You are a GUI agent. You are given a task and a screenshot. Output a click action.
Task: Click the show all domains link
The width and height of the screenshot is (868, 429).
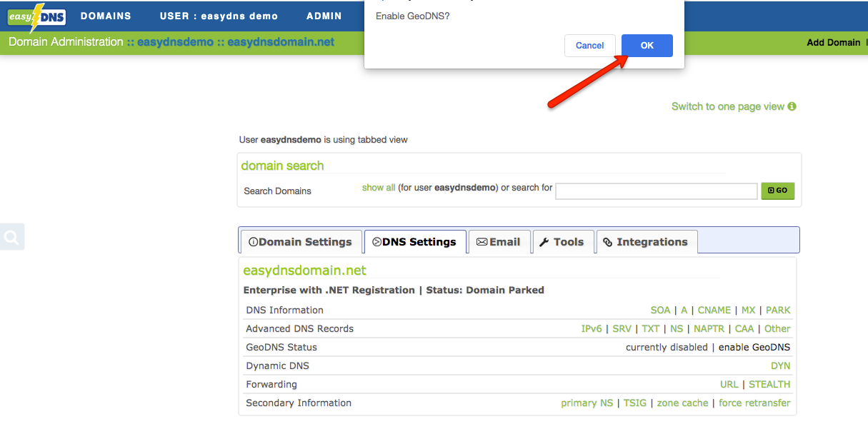pos(379,187)
